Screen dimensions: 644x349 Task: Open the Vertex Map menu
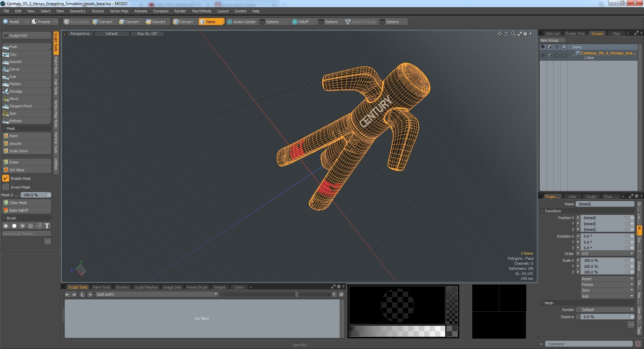(119, 11)
